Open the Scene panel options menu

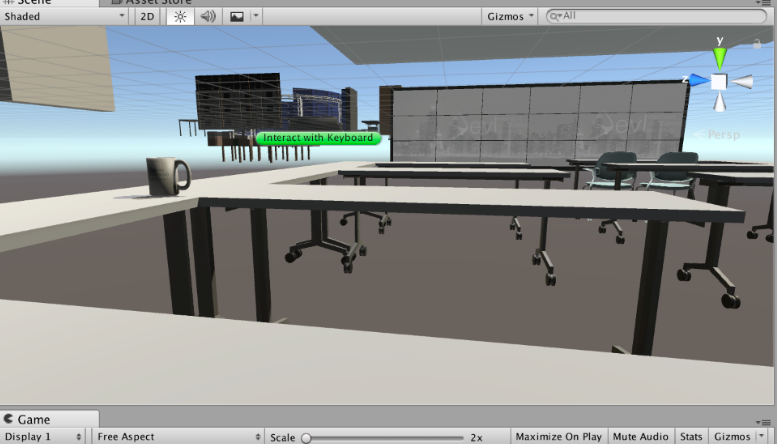click(x=765, y=2)
